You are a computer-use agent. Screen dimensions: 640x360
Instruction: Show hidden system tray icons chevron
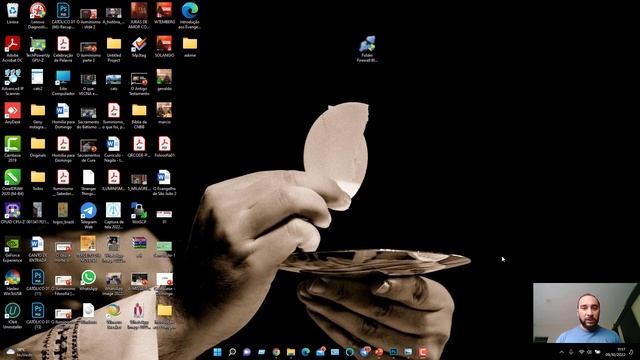pyautogui.click(x=562, y=352)
